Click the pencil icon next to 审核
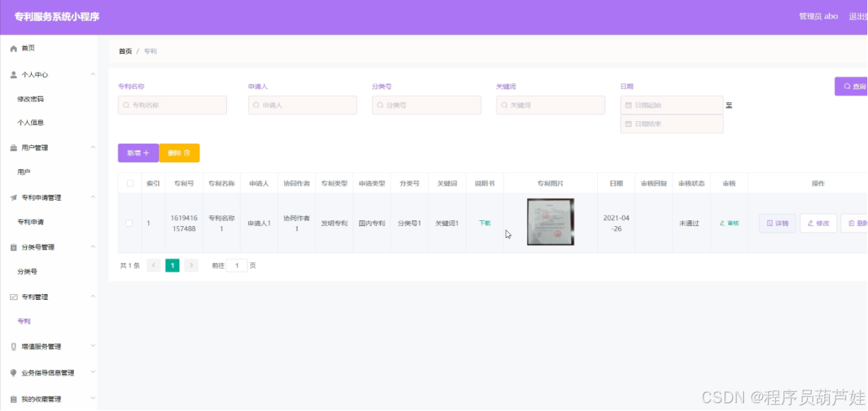868x411 pixels. point(722,223)
